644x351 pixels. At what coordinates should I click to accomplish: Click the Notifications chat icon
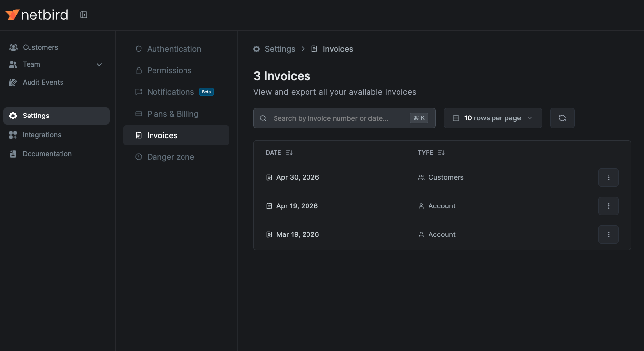coord(139,92)
